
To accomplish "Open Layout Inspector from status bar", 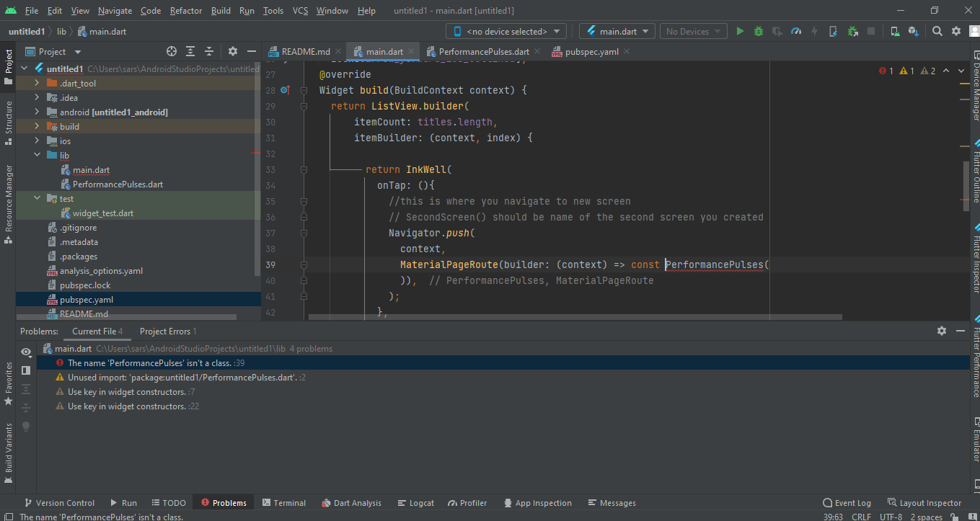I will [x=924, y=503].
